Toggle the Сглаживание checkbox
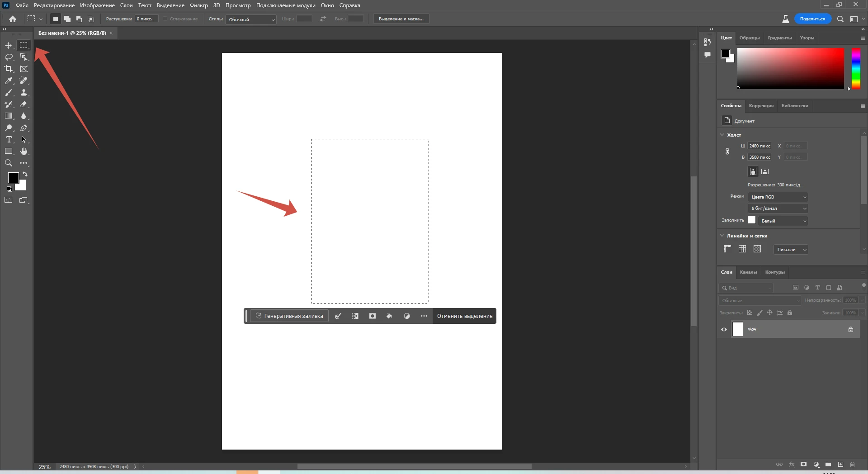This screenshot has height=474, width=868. coord(165,19)
